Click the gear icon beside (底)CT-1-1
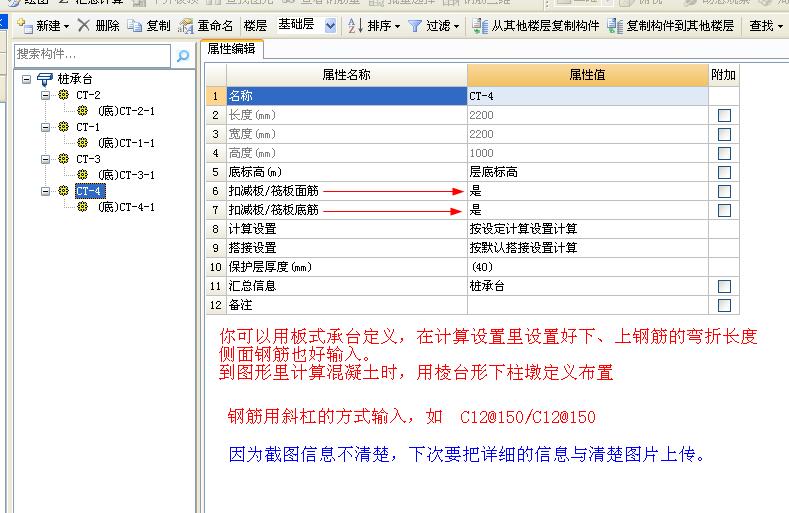The image size is (789, 513). click(x=83, y=142)
